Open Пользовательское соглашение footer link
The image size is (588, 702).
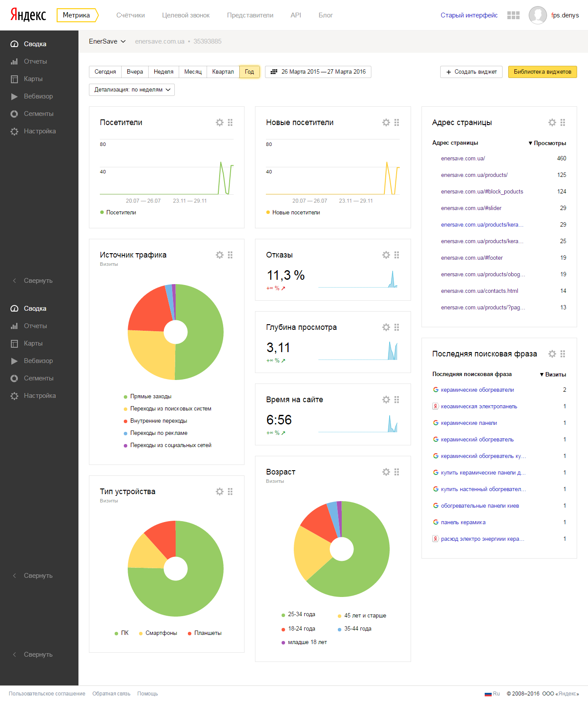click(47, 694)
